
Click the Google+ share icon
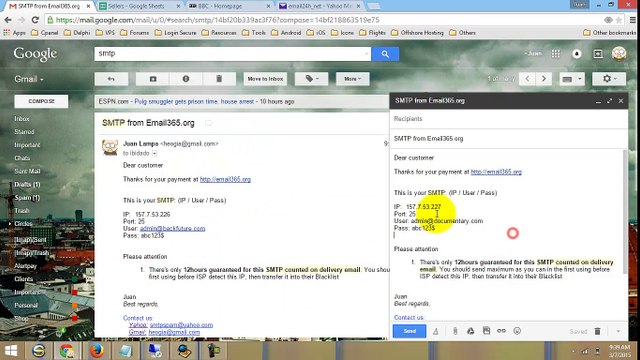click(598, 54)
